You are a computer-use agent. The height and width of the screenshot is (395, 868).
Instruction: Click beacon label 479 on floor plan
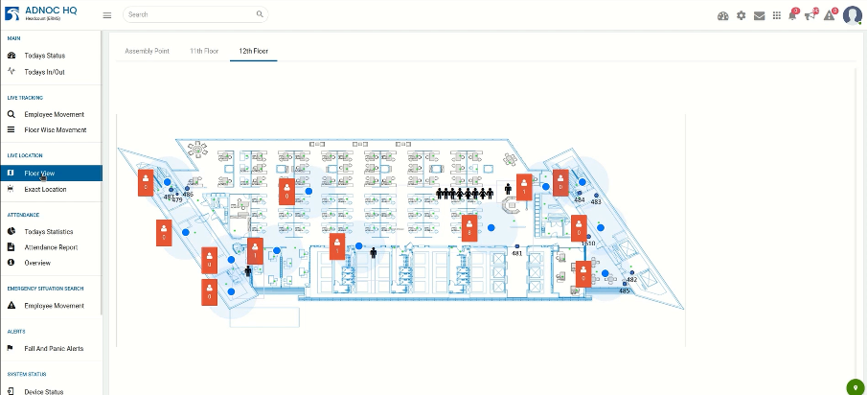click(177, 199)
